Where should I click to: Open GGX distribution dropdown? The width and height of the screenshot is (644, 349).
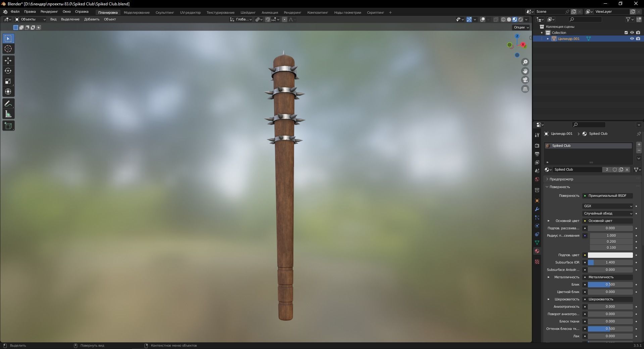pos(607,206)
